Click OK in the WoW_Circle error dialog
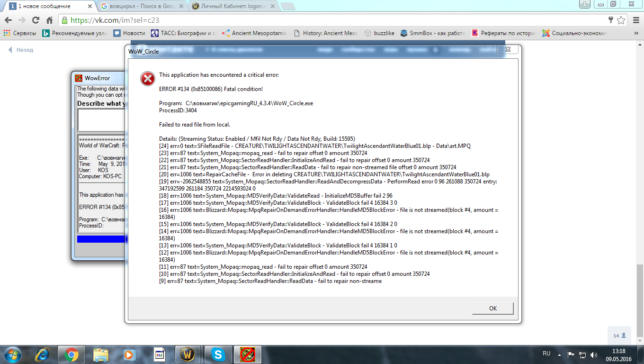 pos(492,308)
